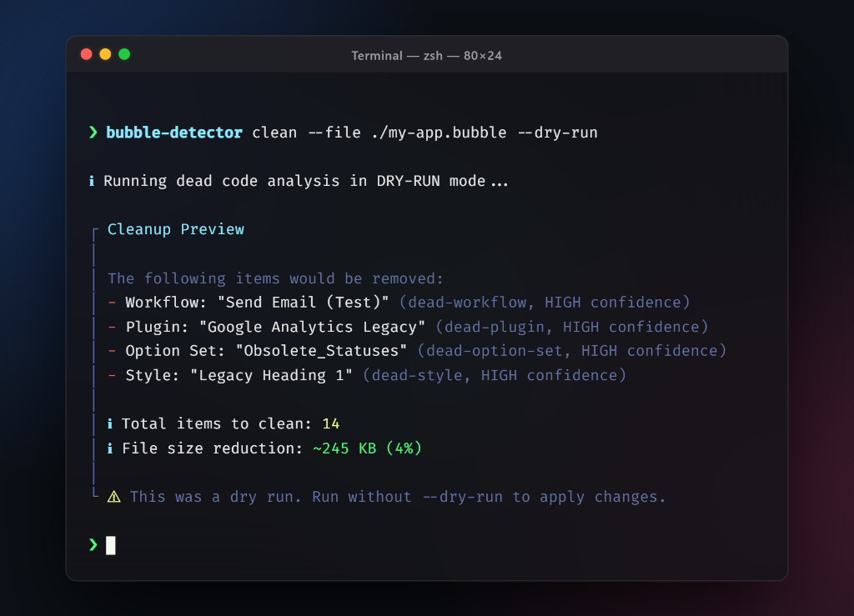Click the yellow warning triangle icon
Image resolution: width=854 pixels, height=616 pixels.
pos(113,497)
